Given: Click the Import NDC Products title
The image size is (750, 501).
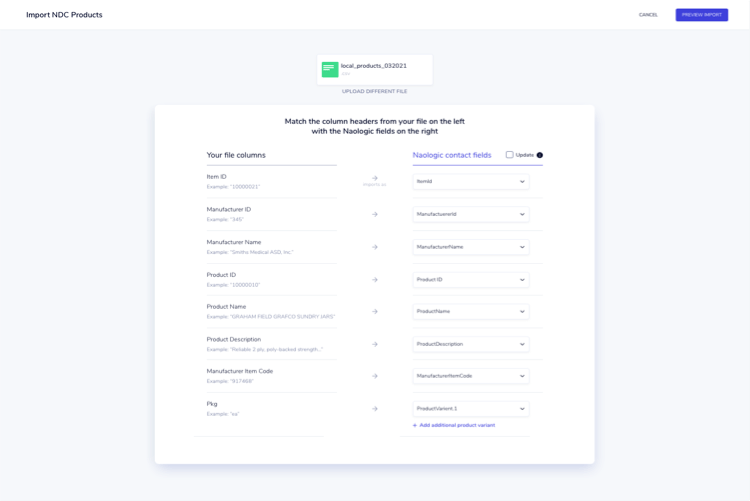Looking at the screenshot, I should (x=64, y=15).
